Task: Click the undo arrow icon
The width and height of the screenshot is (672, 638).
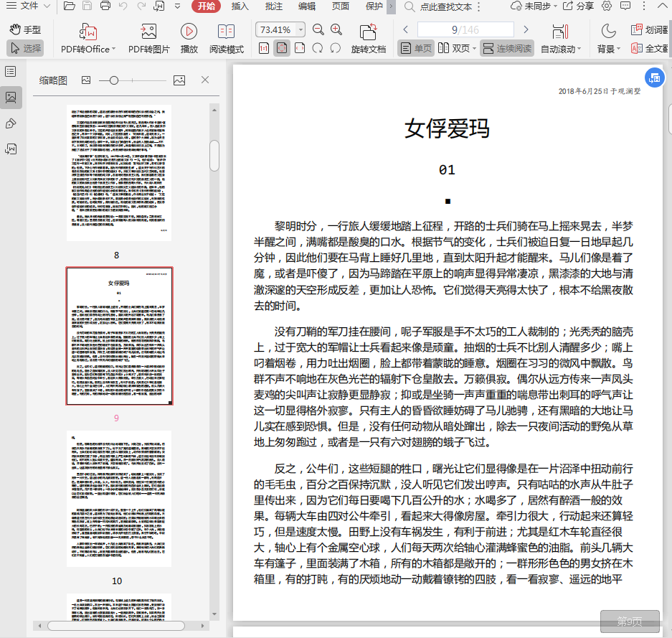Action: pos(123,6)
